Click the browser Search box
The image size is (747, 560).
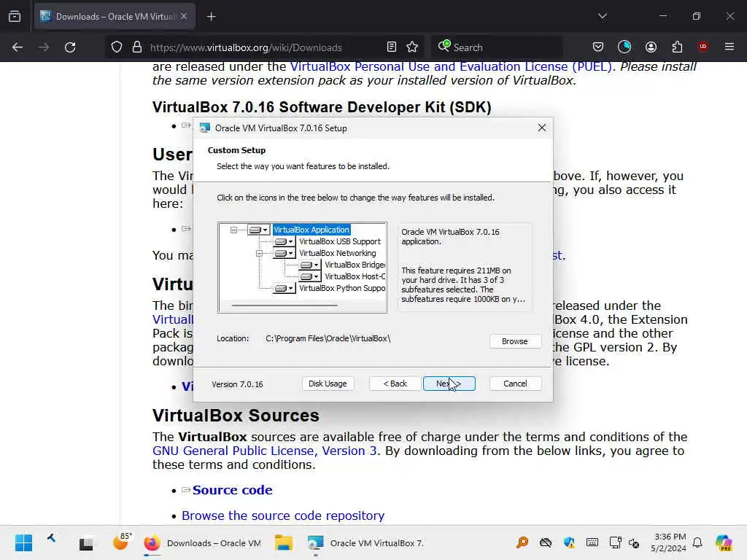[x=497, y=47]
